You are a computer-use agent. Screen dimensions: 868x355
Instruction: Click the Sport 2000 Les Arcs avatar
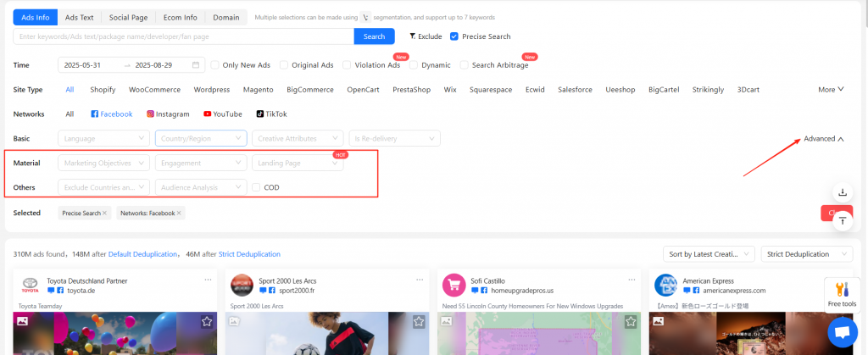pos(242,286)
